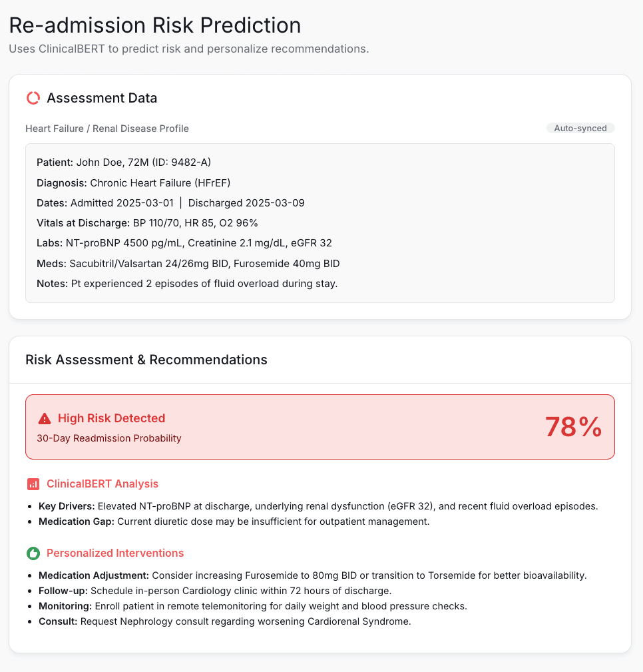Click the red warning triangle icon
This screenshot has width=643, height=672.
click(x=45, y=419)
